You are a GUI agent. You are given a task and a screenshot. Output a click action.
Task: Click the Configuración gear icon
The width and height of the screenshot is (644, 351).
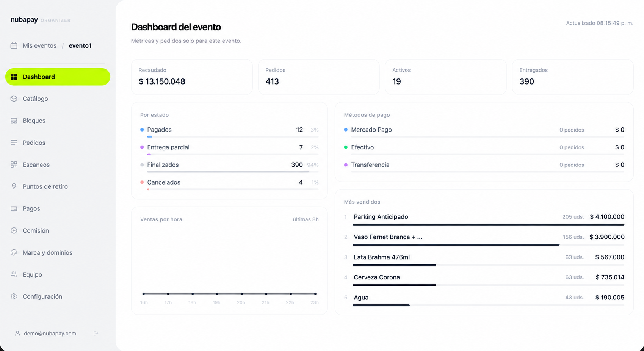tap(14, 296)
